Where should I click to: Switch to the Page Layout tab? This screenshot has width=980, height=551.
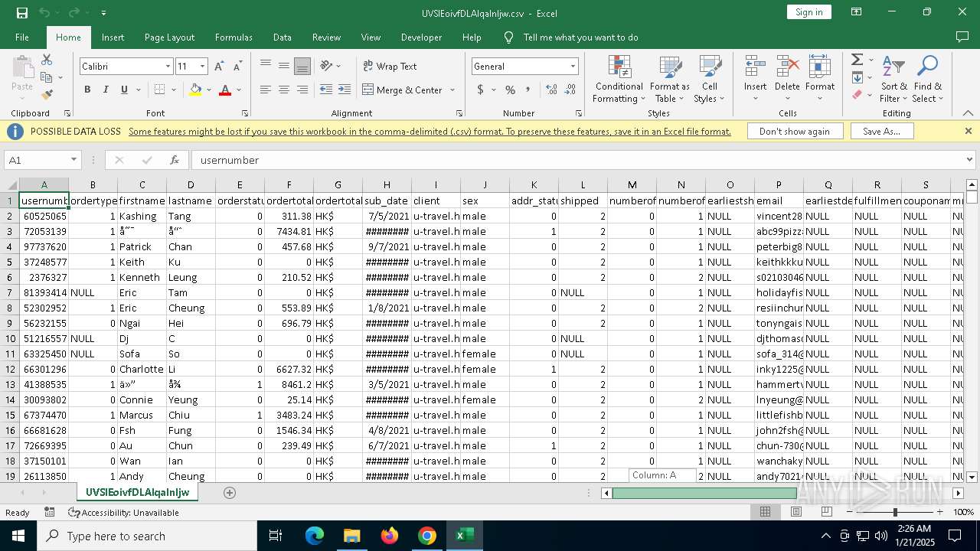pos(169,37)
